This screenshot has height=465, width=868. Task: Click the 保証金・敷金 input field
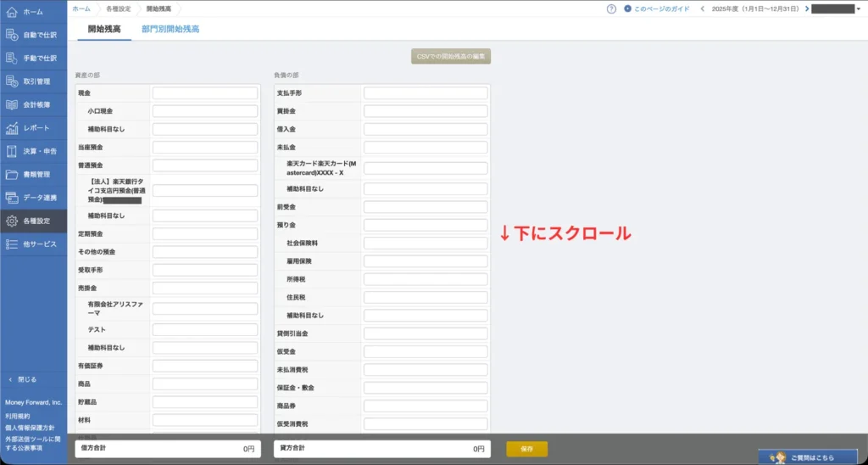(x=426, y=388)
